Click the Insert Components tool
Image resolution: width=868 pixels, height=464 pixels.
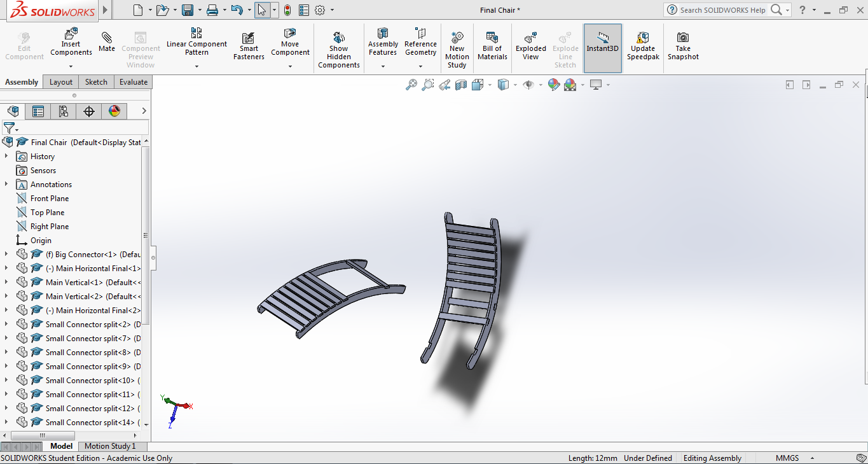[71, 42]
